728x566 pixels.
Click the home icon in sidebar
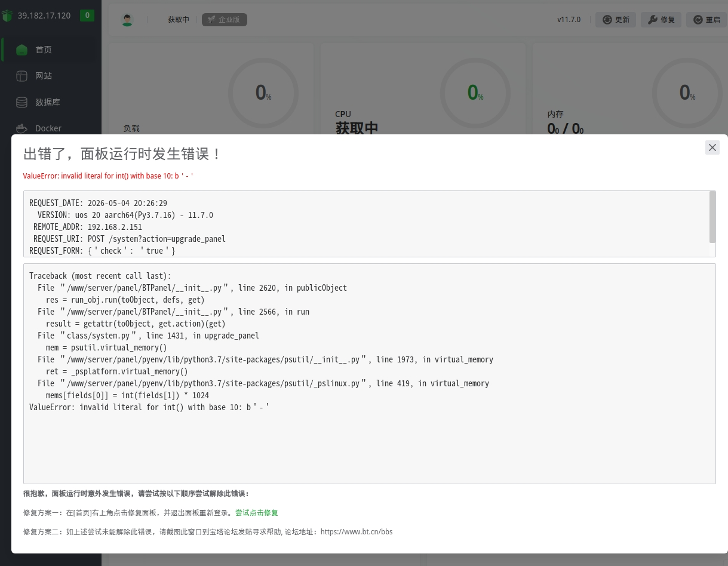[x=21, y=50]
